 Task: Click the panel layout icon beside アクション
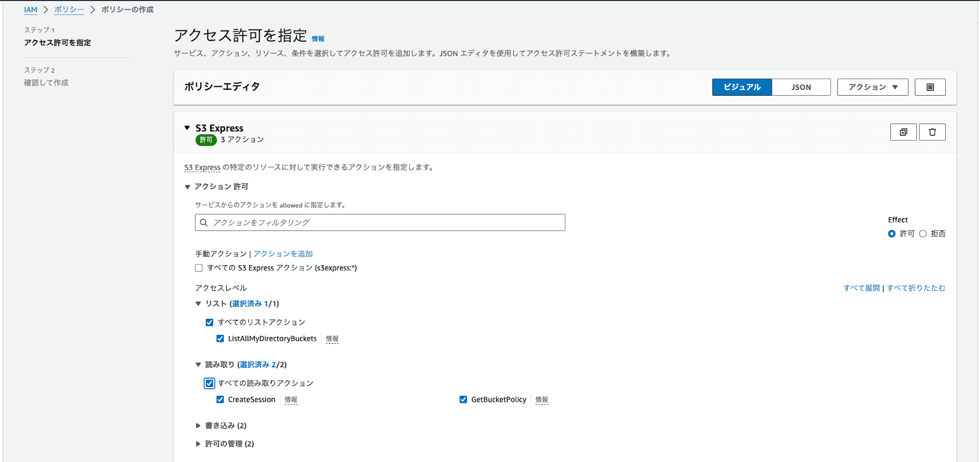point(930,87)
